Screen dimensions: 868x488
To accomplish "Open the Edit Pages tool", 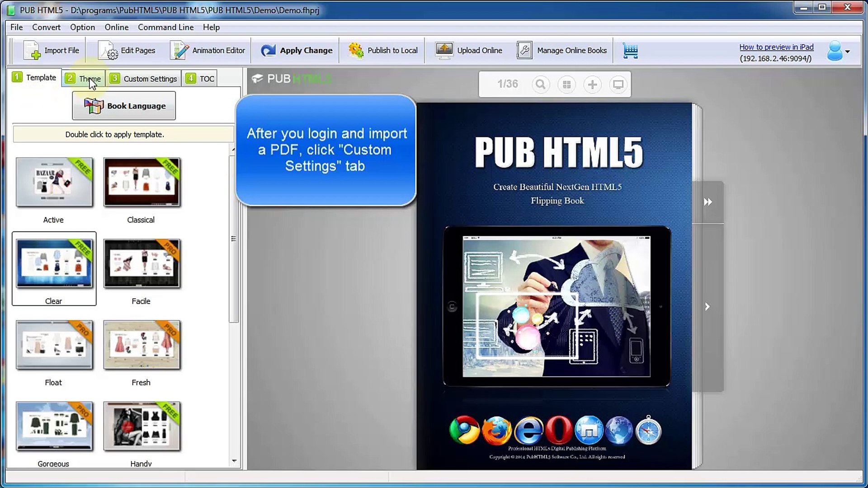I will pyautogui.click(x=127, y=51).
